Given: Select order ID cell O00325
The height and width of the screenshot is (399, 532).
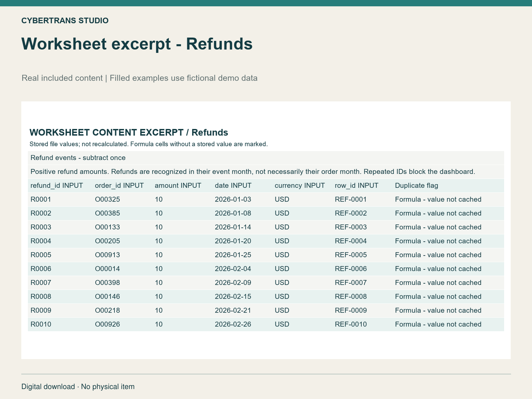Looking at the screenshot, I should pos(107,199).
